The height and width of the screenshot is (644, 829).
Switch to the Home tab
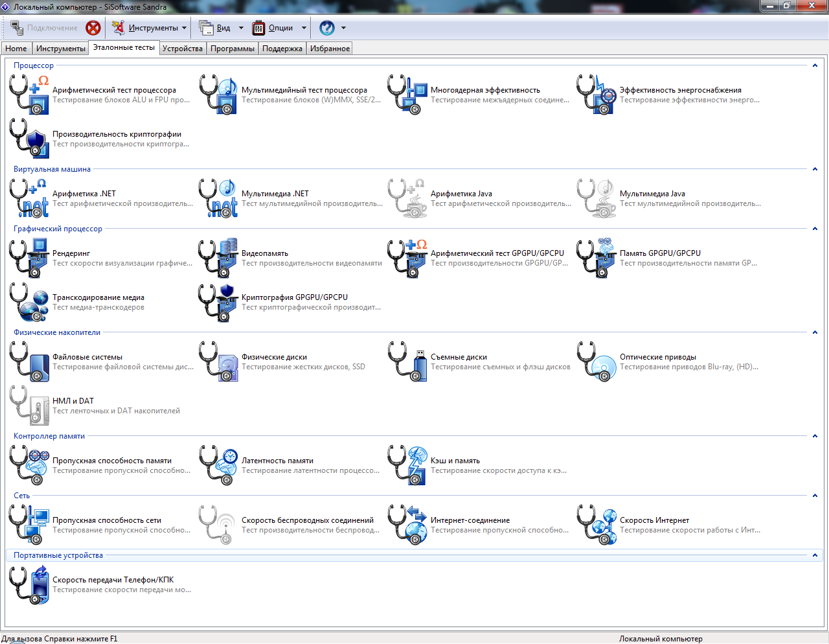(x=16, y=49)
